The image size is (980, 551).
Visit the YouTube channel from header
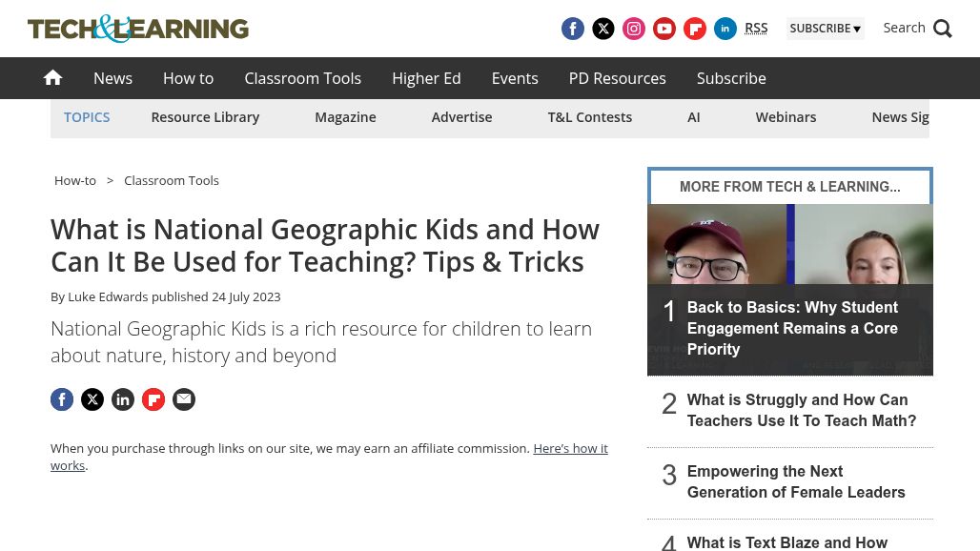tap(664, 29)
